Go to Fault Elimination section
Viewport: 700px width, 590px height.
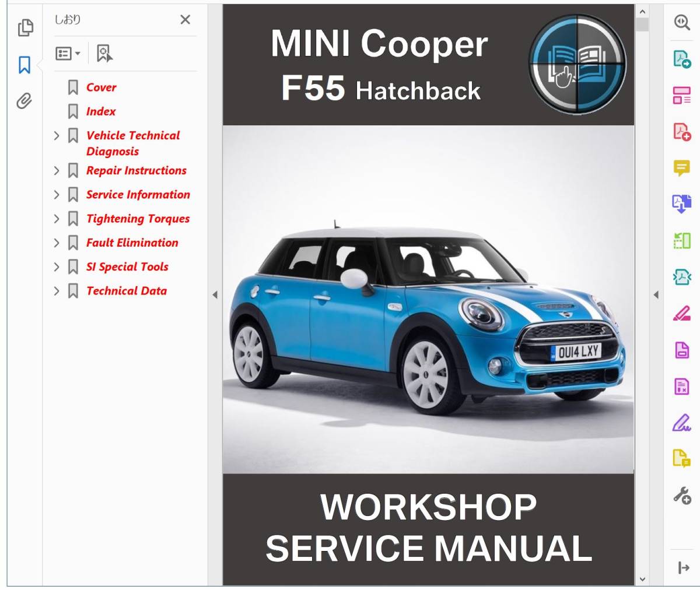click(x=132, y=243)
